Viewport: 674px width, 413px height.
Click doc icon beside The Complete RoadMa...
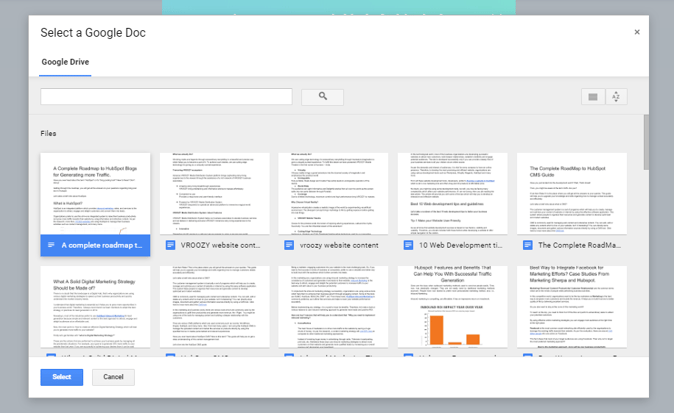527,245
